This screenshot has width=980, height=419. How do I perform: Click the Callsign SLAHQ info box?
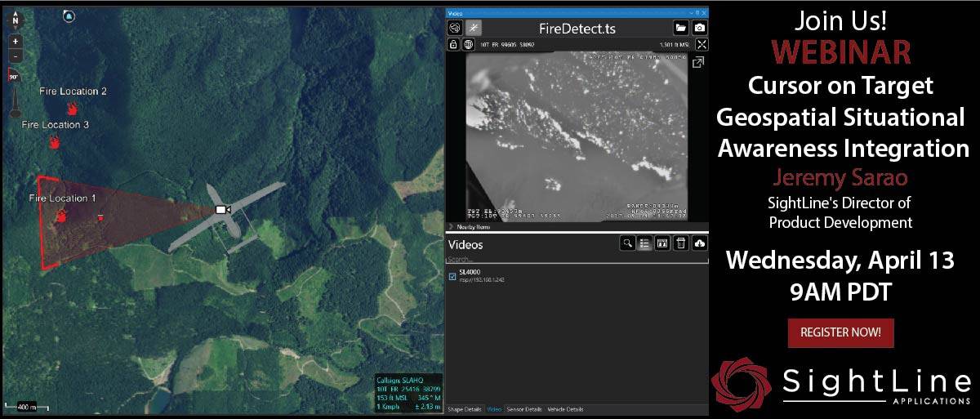click(408, 392)
